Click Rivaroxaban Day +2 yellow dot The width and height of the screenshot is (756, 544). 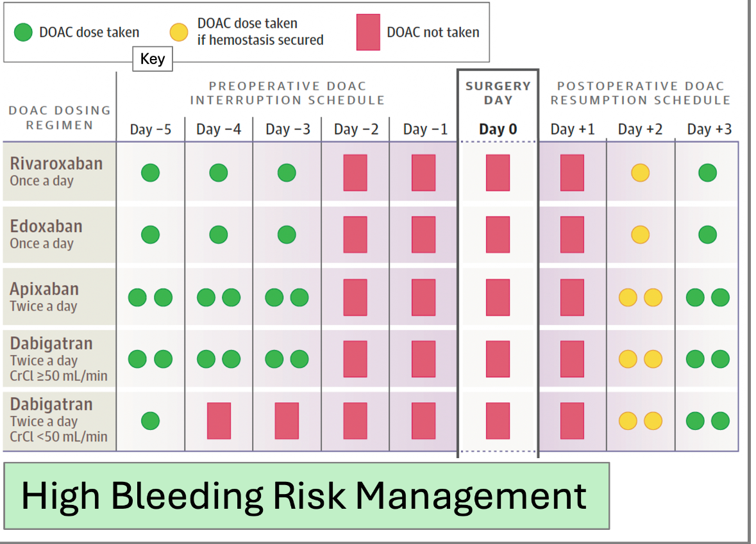coord(641,172)
